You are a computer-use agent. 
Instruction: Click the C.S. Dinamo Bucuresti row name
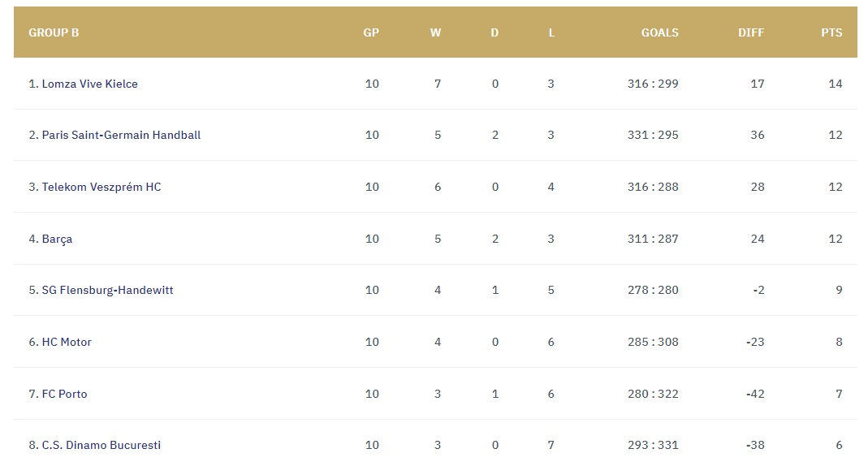coord(101,445)
